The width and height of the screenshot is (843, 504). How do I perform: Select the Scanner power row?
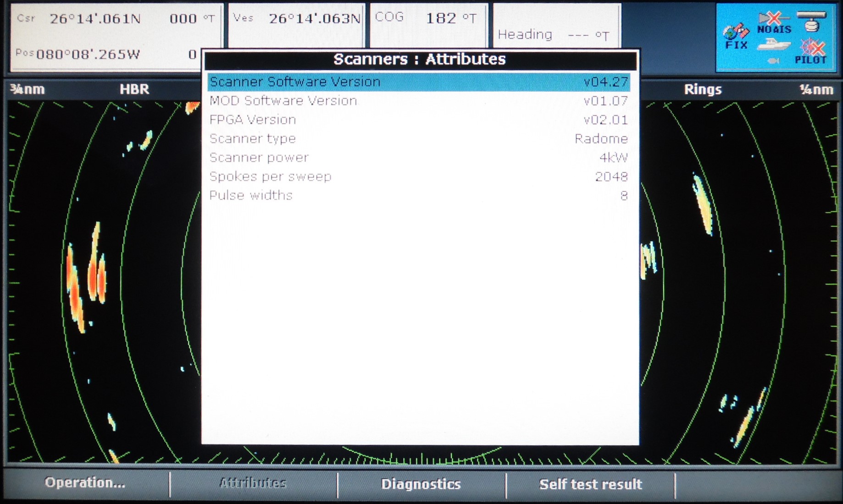(418, 157)
